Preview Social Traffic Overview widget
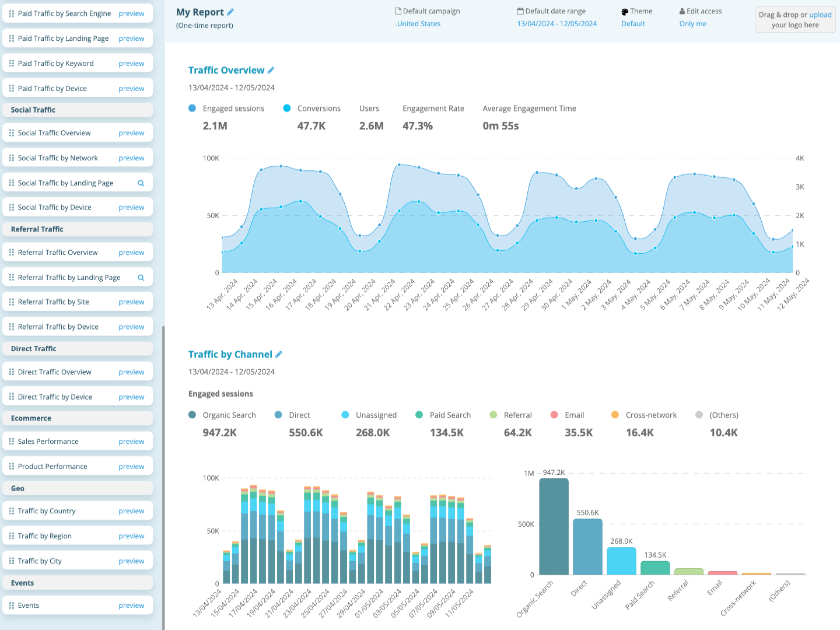840x630 pixels. coord(131,133)
